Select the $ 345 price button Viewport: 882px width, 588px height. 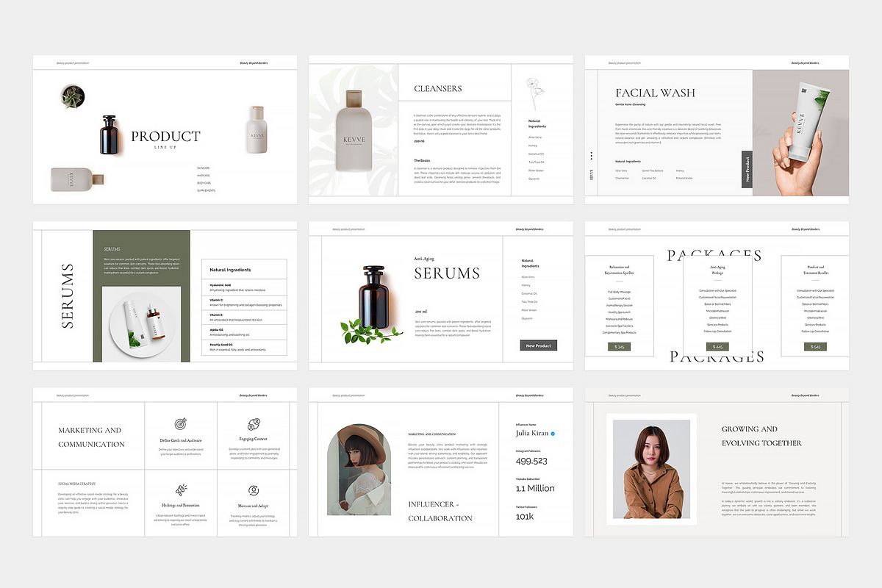[x=619, y=347]
